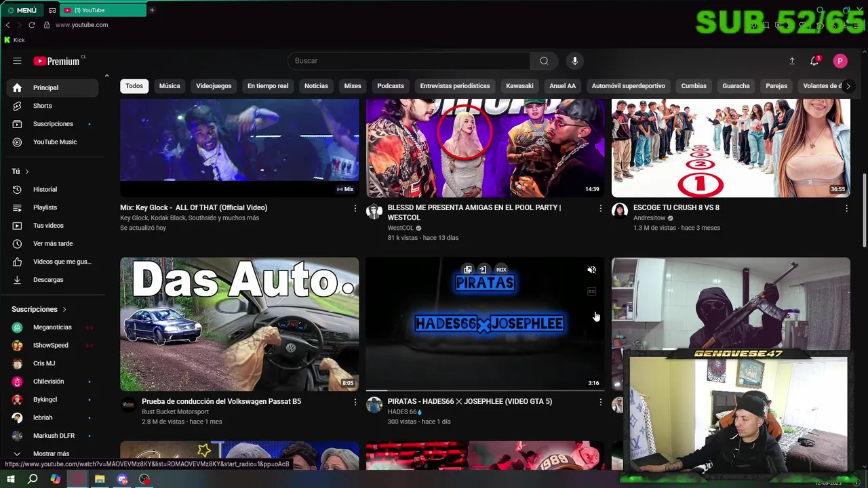Screen dimensions: 868x488
Task: Open Windows taskbar search
Action: click(x=33, y=479)
